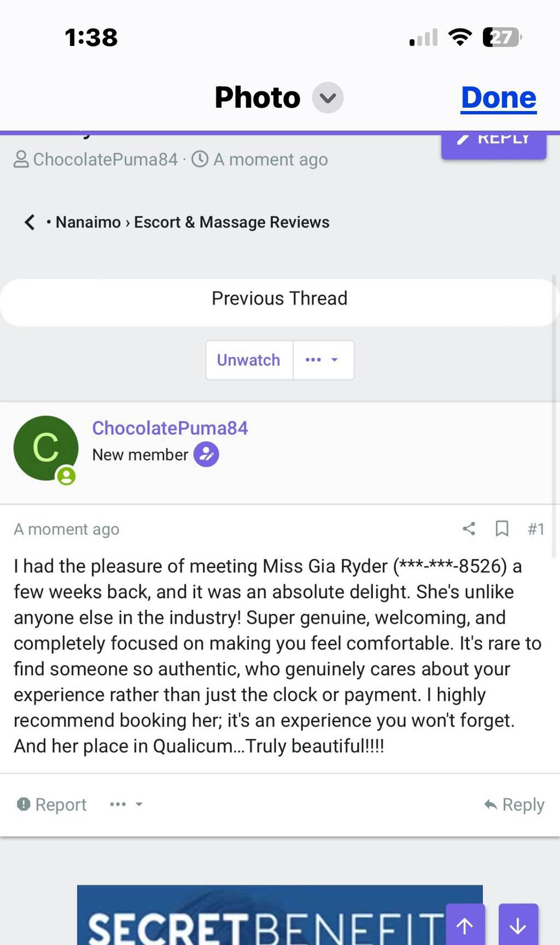
Task: Open the ChocolatePuma84 username profile link
Action: [170, 428]
